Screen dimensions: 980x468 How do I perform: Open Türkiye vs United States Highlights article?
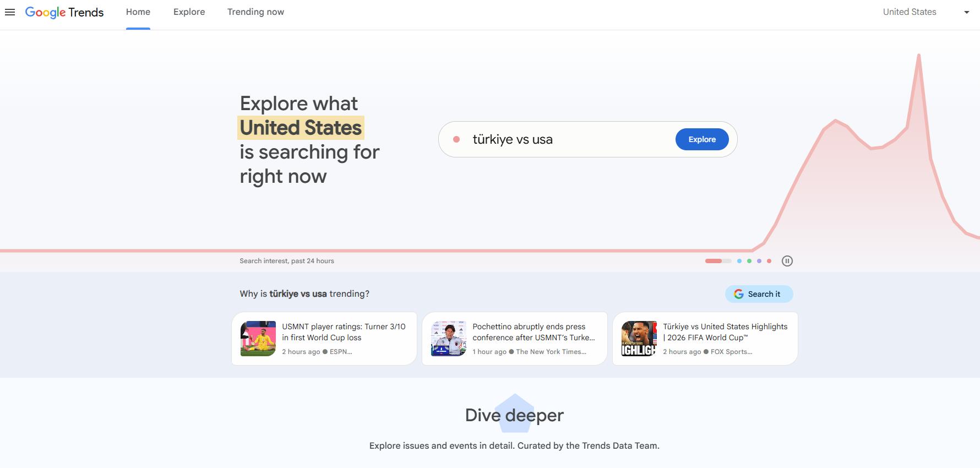coord(705,339)
